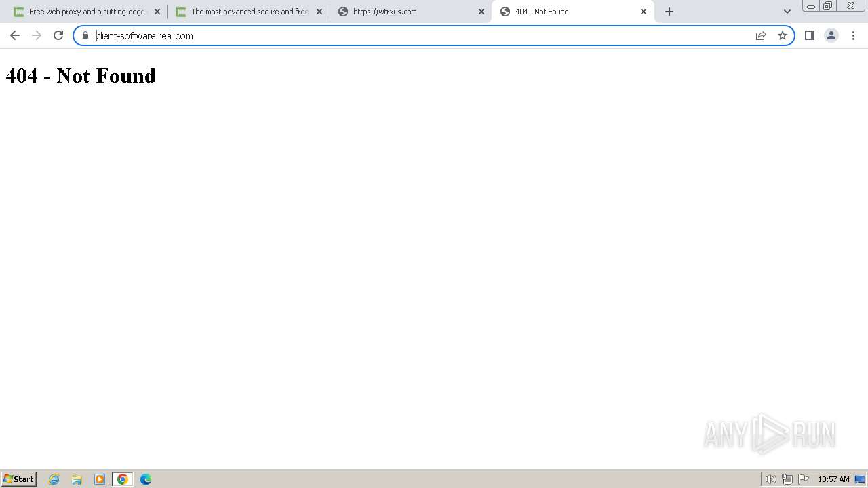This screenshot has width=868, height=488.
Task: Open the Chrome profile menu
Action: coord(831,35)
